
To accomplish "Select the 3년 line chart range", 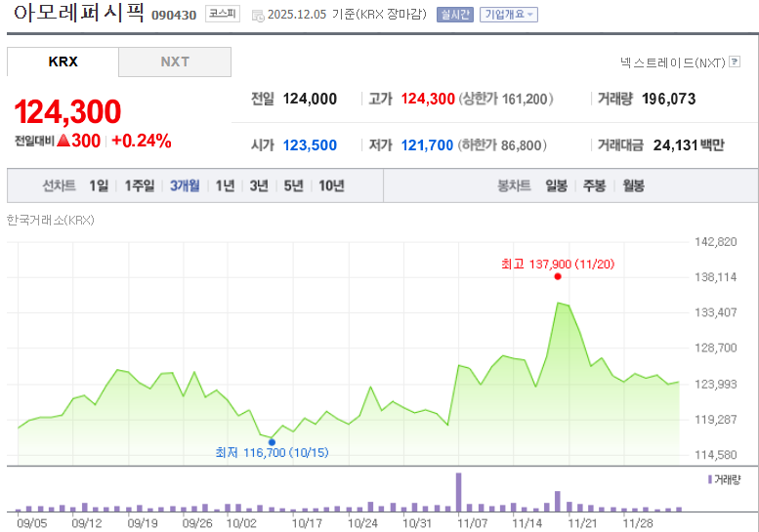I will tap(259, 185).
